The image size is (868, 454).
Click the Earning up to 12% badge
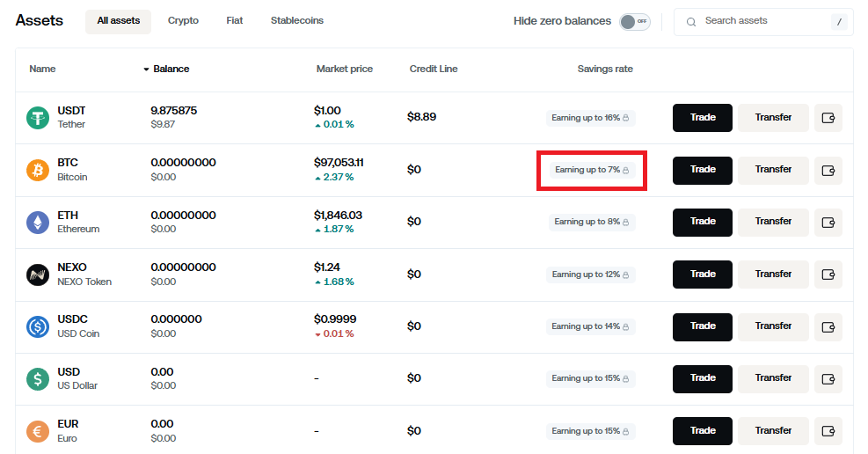pos(591,275)
